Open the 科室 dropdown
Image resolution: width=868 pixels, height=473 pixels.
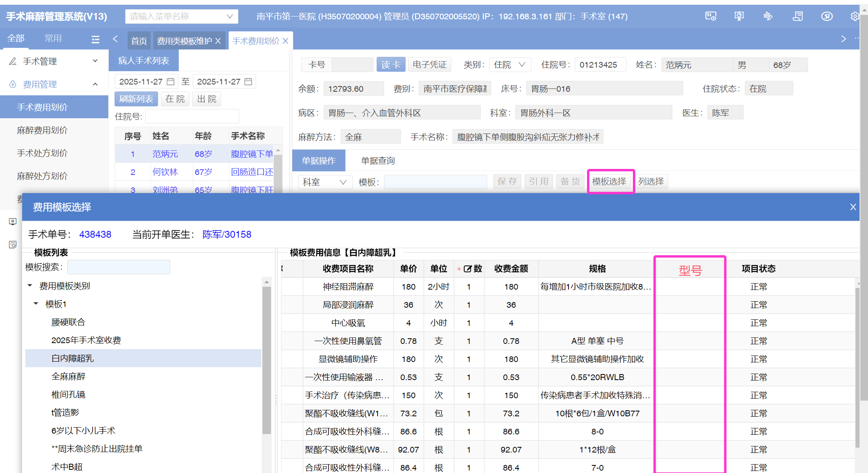coord(324,182)
